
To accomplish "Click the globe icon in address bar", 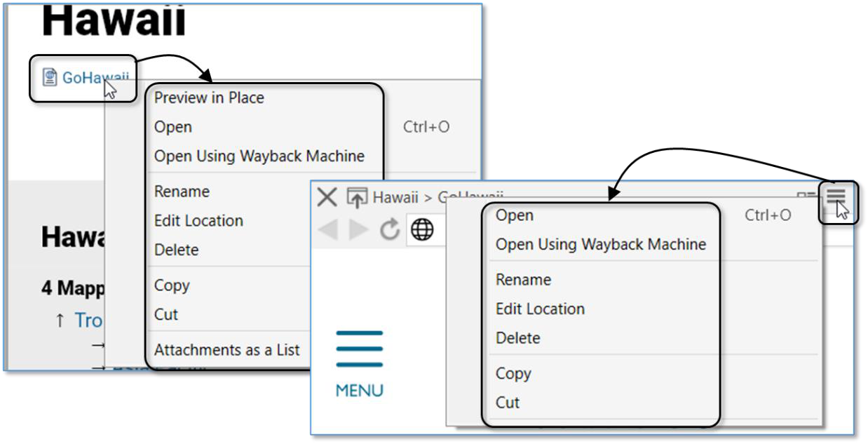I will click(x=422, y=229).
